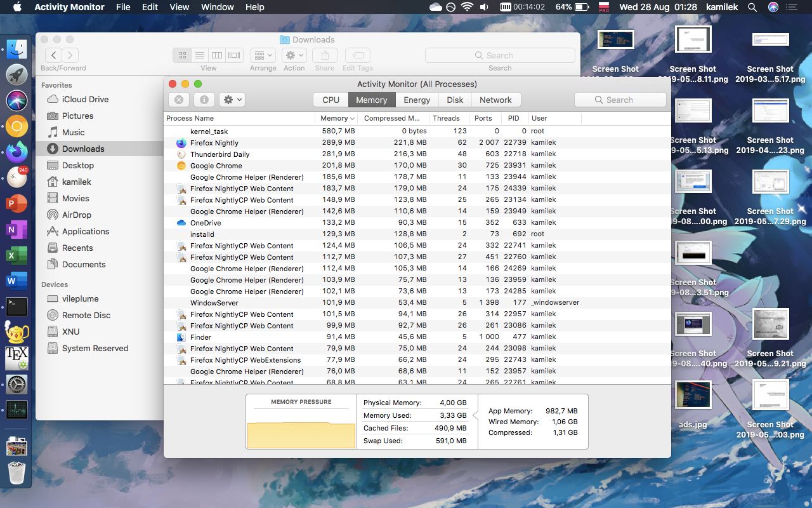
Task: Select the OneDrive process row
Action: pos(206,223)
